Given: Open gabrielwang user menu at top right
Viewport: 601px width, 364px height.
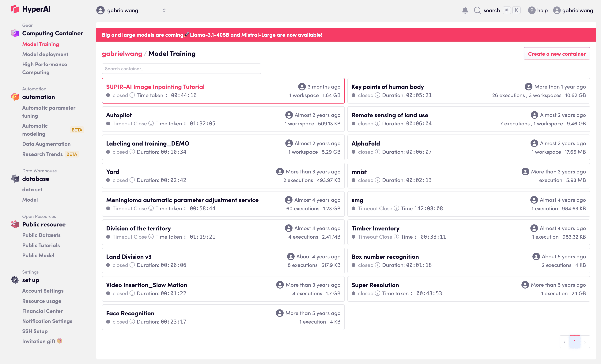Looking at the screenshot, I should [573, 10].
